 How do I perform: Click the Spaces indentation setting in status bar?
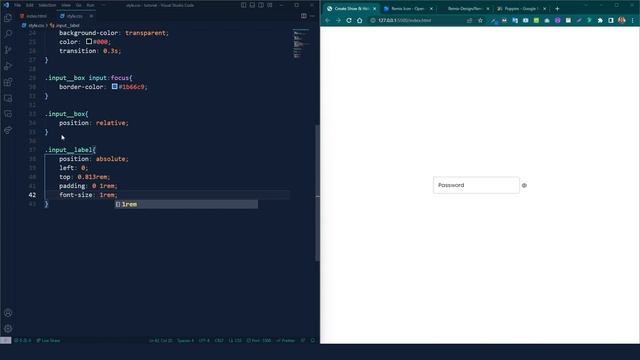[185, 340]
